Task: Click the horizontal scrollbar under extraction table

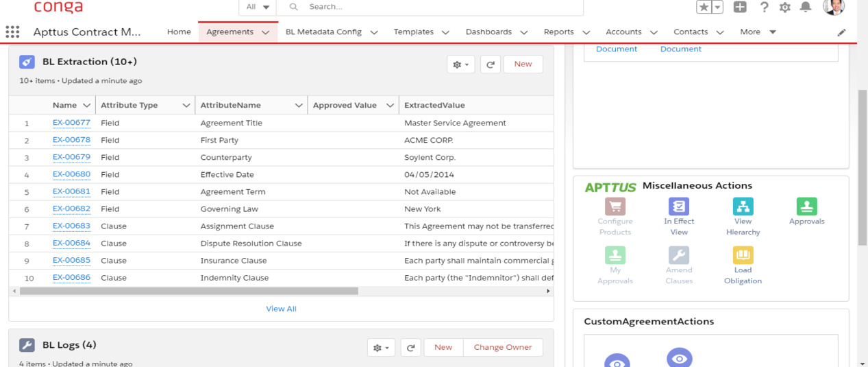Action: tap(188, 291)
